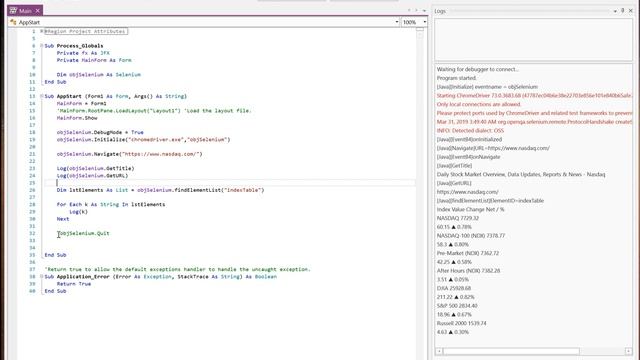The height and width of the screenshot is (360, 640).
Task: Click the Navigate URL nasdaq.com log entry
Action: pyautogui.click(x=493, y=148)
